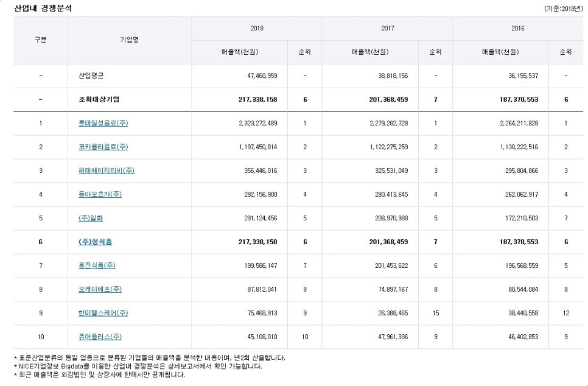Click the 2018 year column header
Screen dimensions: 588x386
[257, 28]
